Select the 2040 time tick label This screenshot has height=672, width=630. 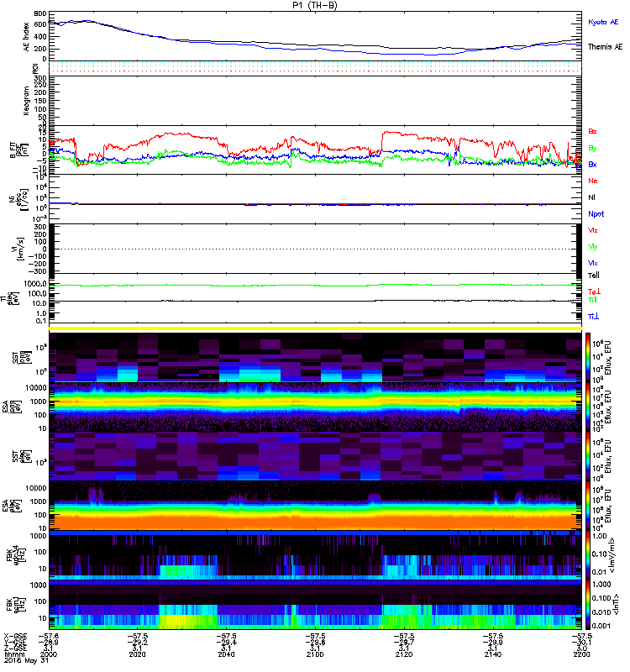click(226, 654)
